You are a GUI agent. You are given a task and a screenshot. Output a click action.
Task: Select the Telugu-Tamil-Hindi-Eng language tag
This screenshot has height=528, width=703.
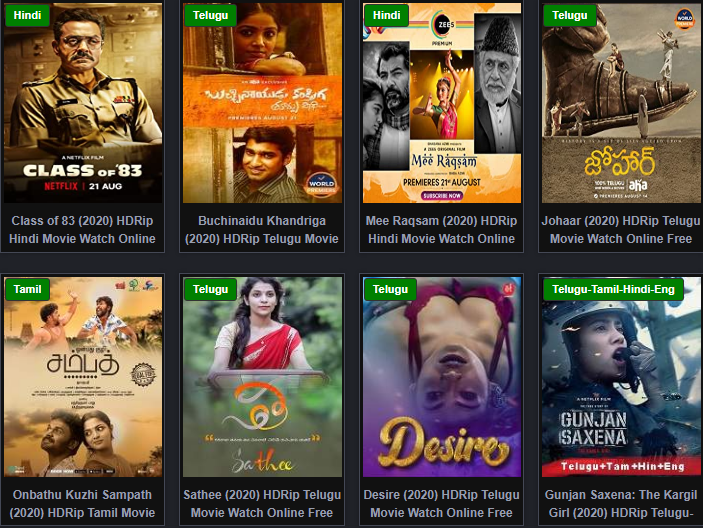pyautogui.click(x=613, y=290)
